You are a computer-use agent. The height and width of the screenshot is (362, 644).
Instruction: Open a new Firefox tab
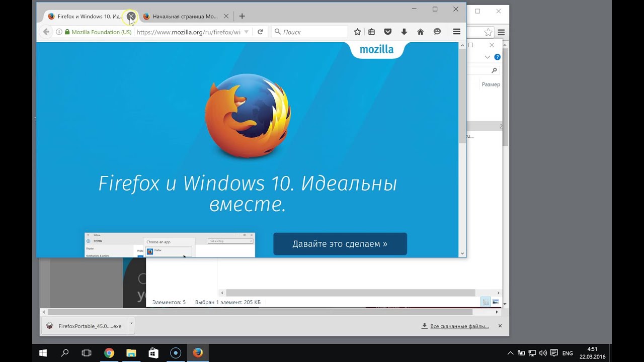(242, 16)
